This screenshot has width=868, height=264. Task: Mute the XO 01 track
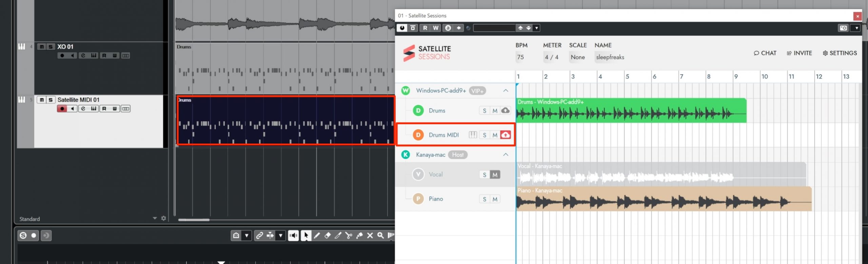point(42,47)
